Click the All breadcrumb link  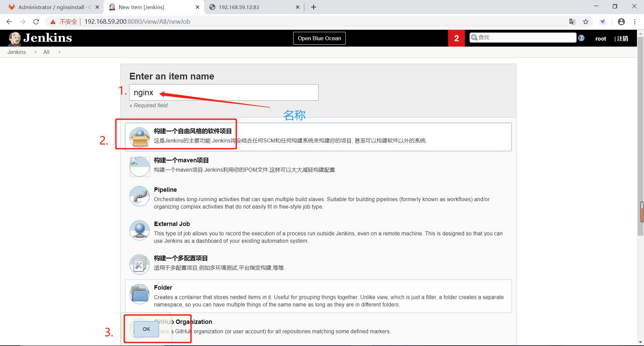(x=46, y=52)
